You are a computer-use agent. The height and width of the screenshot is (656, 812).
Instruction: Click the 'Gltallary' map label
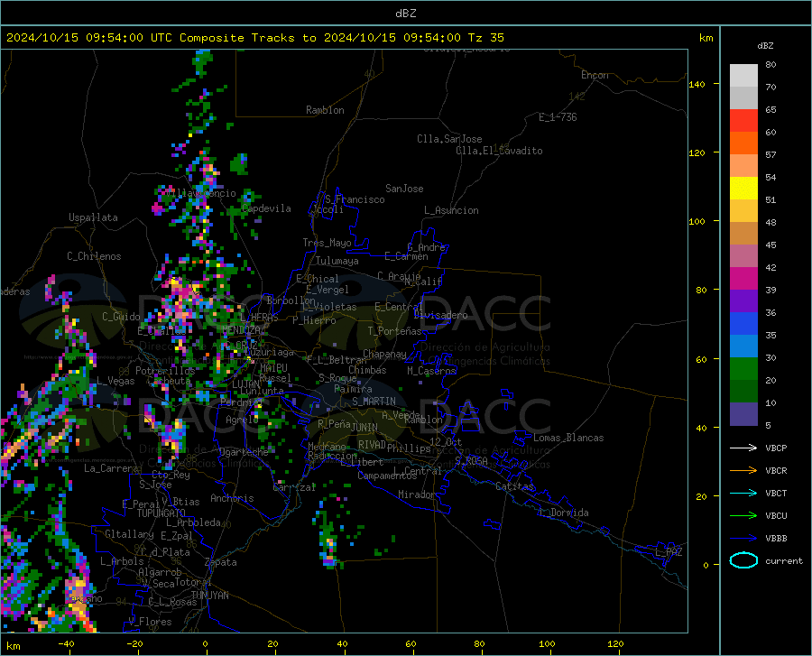[129, 534]
